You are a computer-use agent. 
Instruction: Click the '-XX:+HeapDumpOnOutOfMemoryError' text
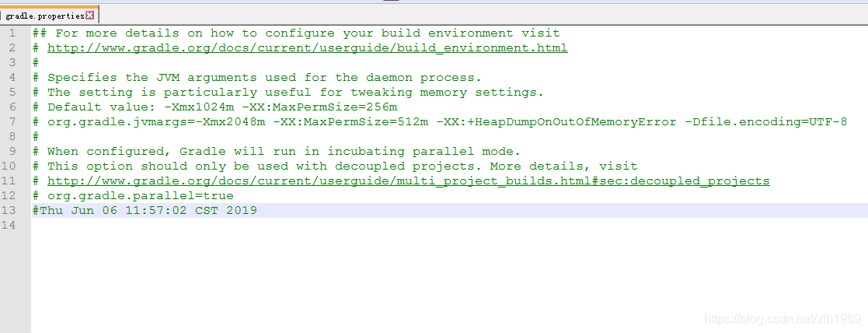[x=556, y=122]
